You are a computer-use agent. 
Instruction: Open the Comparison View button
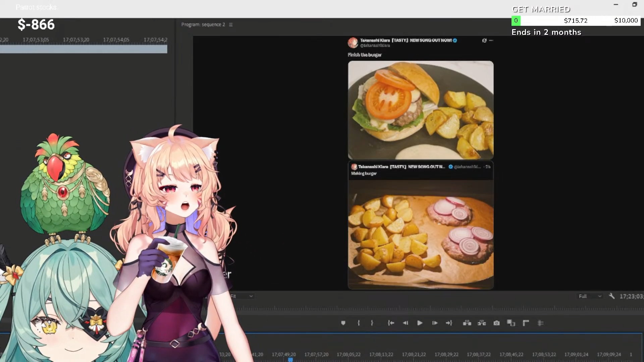(511, 323)
